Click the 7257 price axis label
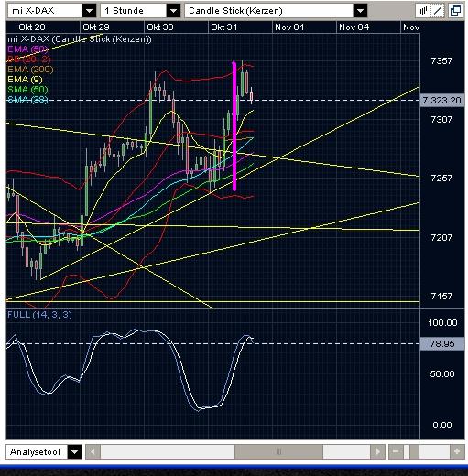Screen dimensions: 468x476 tap(441, 178)
